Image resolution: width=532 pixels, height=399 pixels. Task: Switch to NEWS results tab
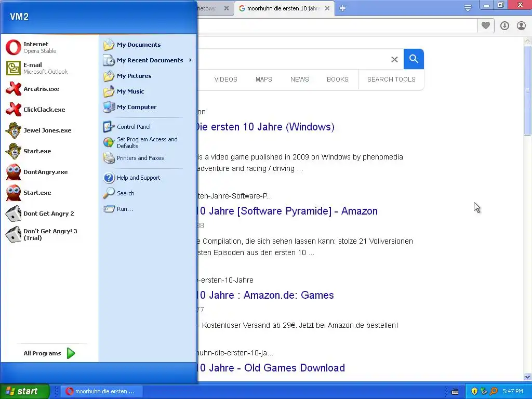(300, 79)
